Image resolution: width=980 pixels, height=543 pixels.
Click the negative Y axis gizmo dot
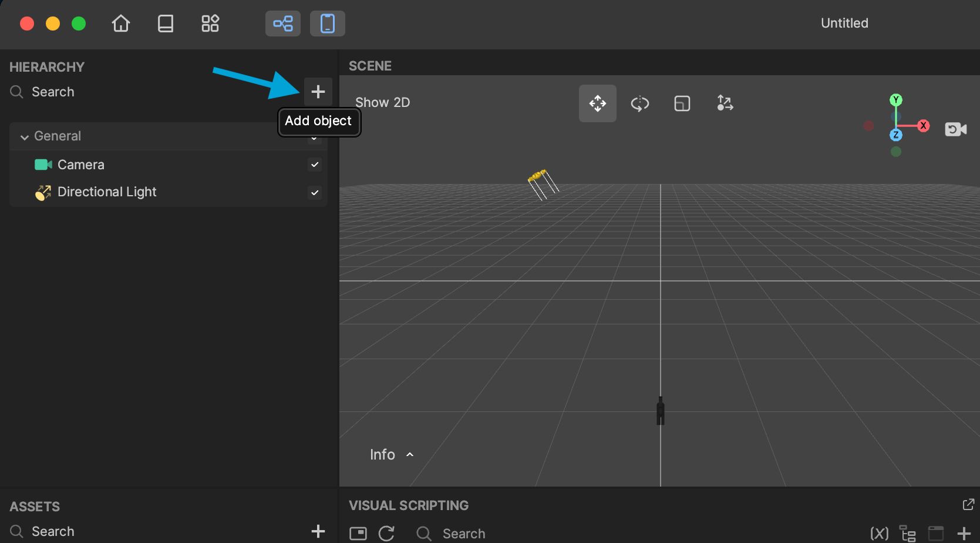[895, 152]
